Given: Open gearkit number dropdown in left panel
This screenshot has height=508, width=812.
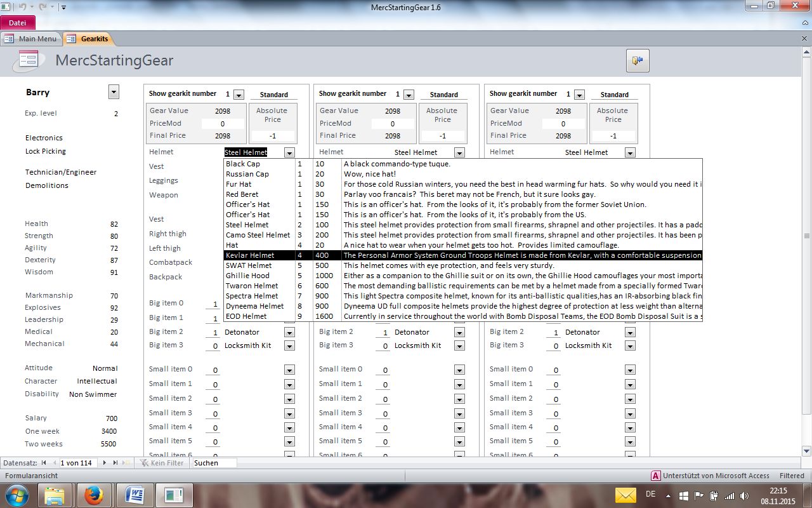Looking at the screenshot, I should 239,95.
